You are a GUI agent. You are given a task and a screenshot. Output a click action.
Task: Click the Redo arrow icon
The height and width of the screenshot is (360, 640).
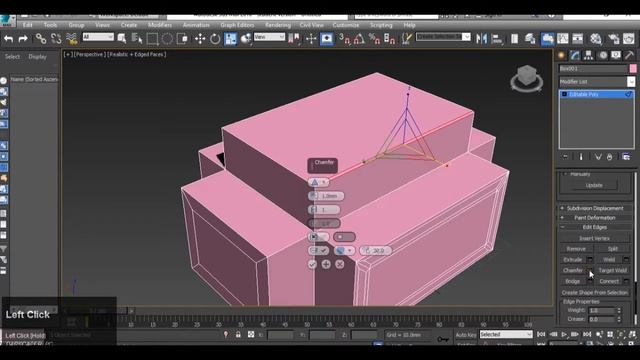click(x=23, y=39)
